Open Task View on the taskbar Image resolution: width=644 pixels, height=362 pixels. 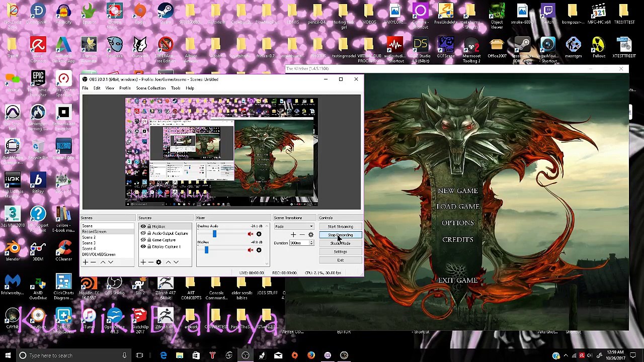[139, 355]
